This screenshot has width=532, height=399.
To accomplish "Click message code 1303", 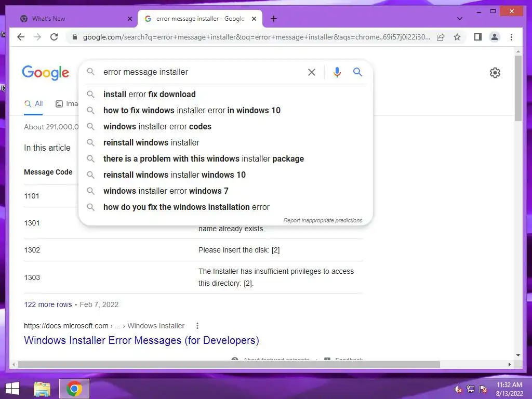I will click(x=32, y=277).
